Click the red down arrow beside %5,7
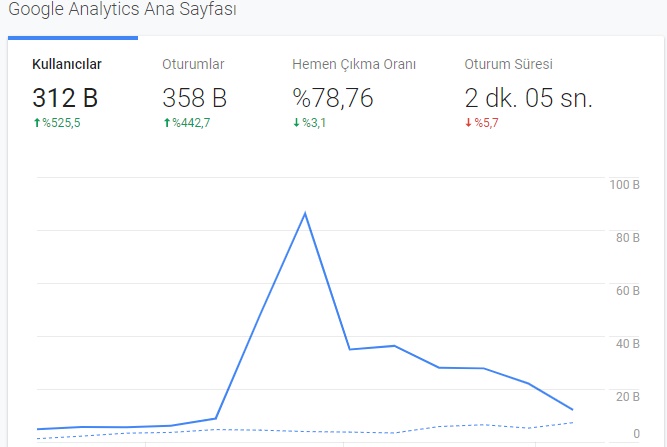The height and width of the screenshot is (447, 667). click(469, 122)
